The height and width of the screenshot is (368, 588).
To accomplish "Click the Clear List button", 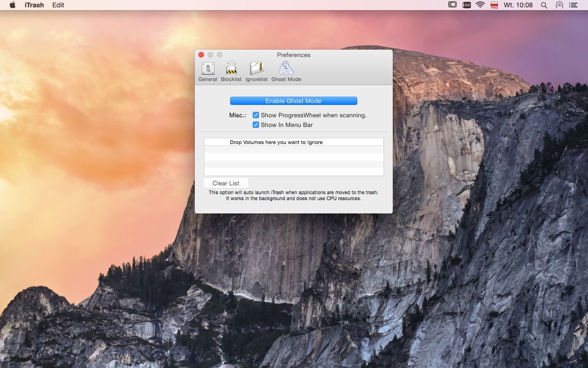I will click(x=226, y=183).
